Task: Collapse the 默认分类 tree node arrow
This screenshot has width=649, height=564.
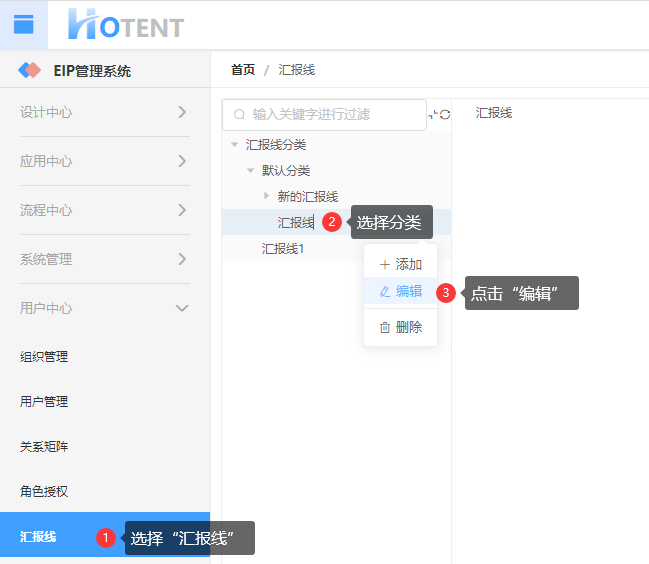Action: click(x=250, y=170)
